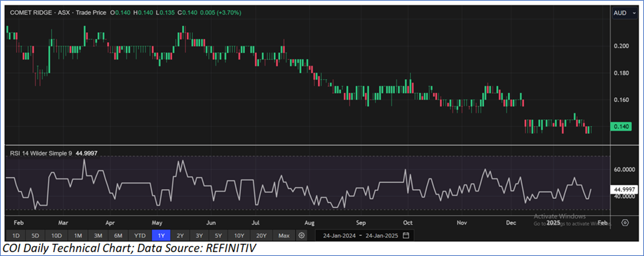Select the YTD time range
This screenshot has width=644, height=256.
click(x=140, y=235)
